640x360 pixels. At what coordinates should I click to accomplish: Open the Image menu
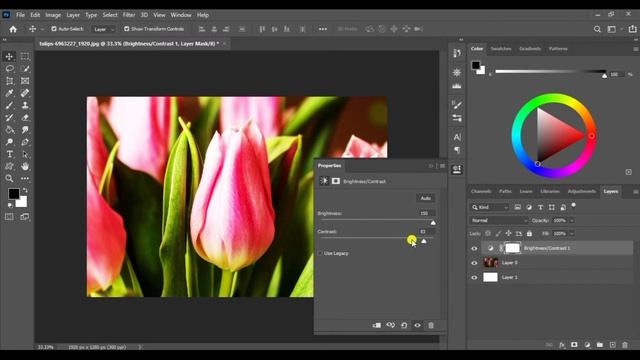[x=53, y=15]
